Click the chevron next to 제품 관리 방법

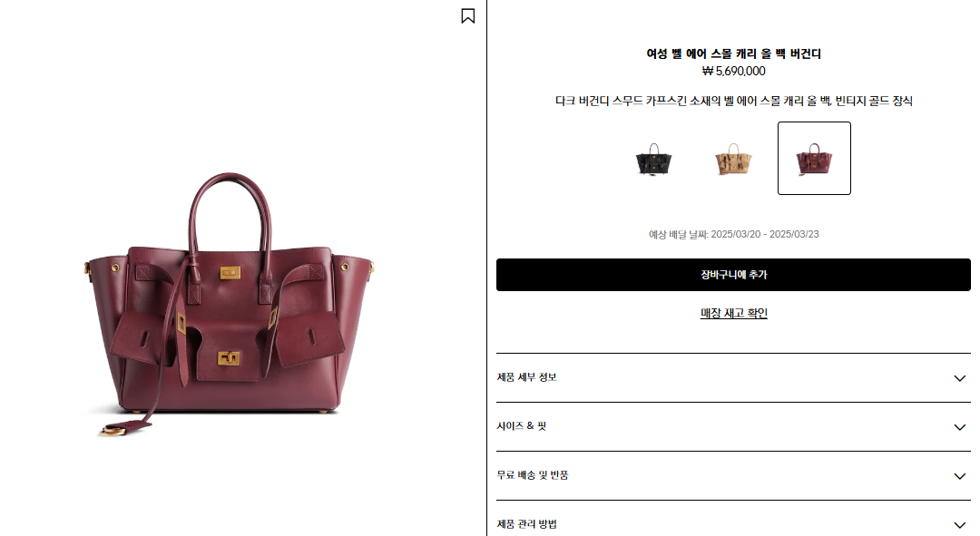click(959, 525)
